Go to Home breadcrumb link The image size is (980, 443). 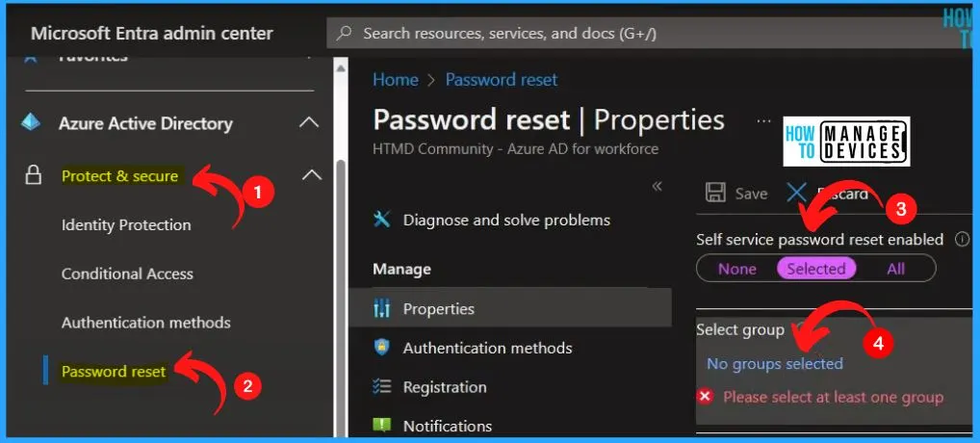(396, 79)
